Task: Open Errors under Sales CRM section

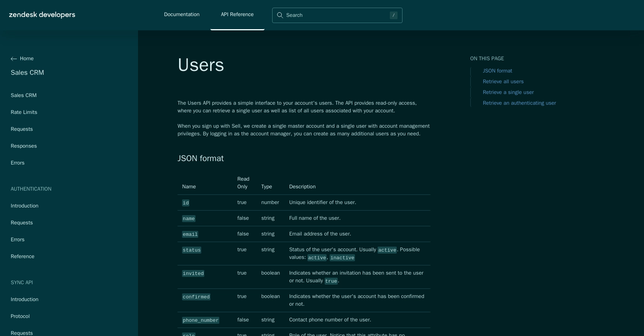Action: click(18, 163)
